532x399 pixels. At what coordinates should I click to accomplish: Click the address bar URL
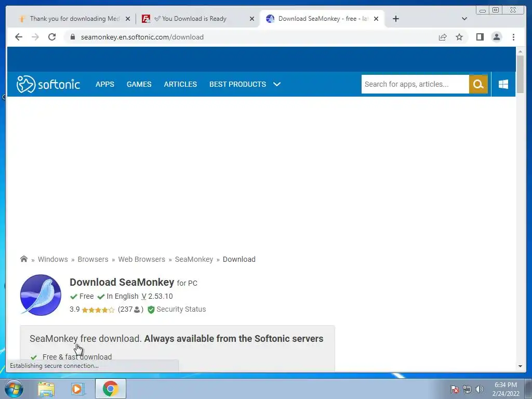142,37
